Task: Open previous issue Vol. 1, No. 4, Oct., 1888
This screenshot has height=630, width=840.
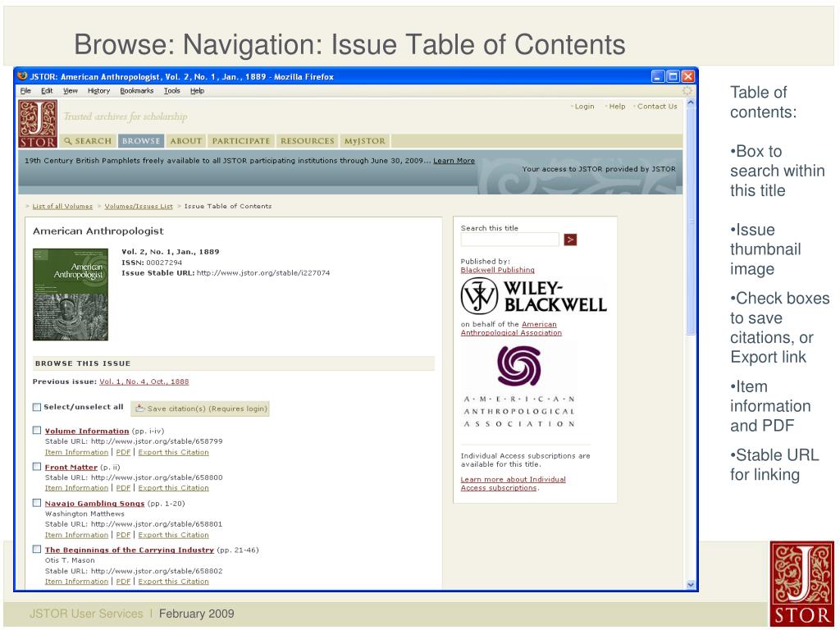Action: 144,381
